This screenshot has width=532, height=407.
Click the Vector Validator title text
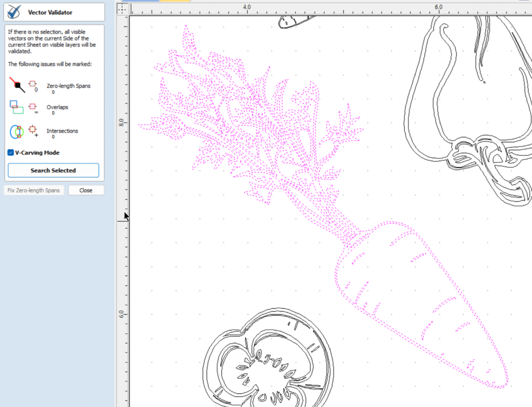[50, 12]
